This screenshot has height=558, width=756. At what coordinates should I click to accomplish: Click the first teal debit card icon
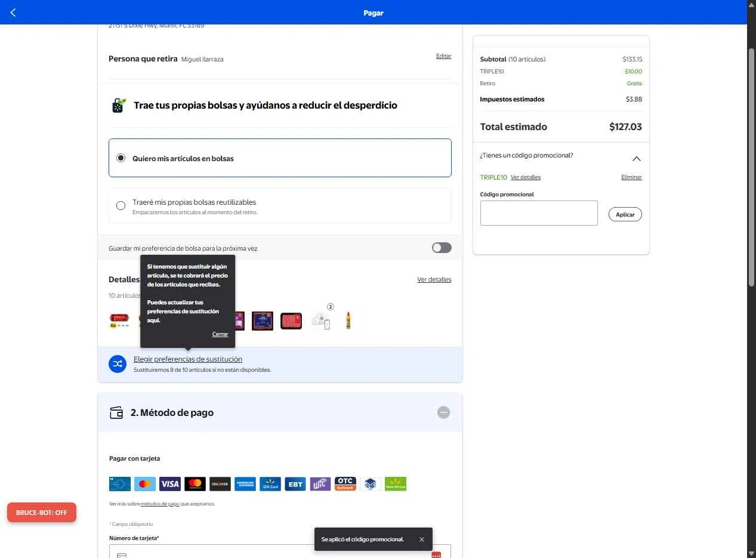(x=120, y=484)
